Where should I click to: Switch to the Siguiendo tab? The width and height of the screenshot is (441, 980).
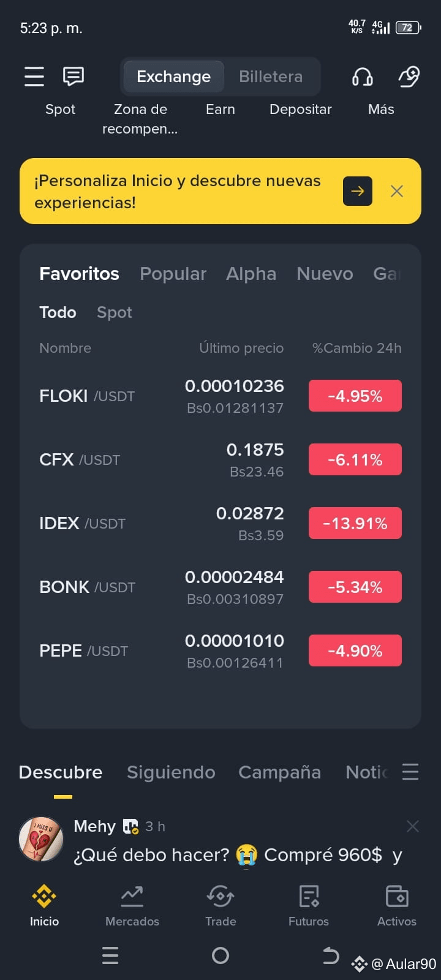pyautogui.click(x=171, y=772)
